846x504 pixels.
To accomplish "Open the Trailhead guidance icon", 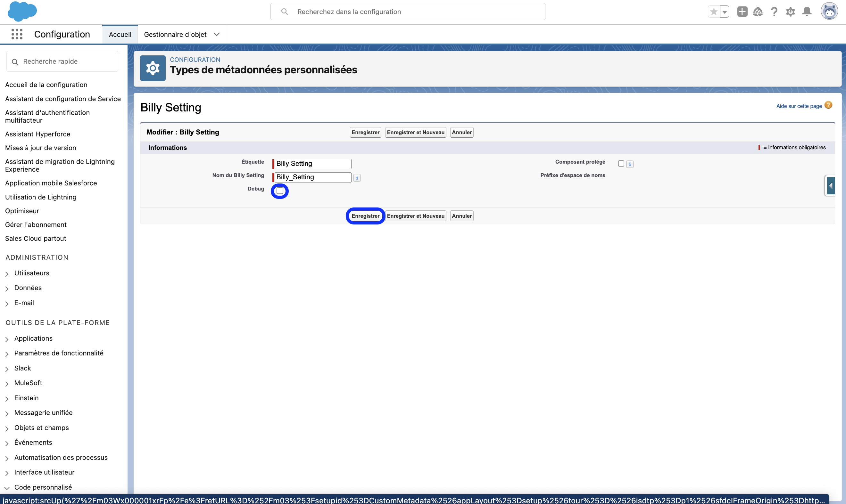I will pos(758,12).
